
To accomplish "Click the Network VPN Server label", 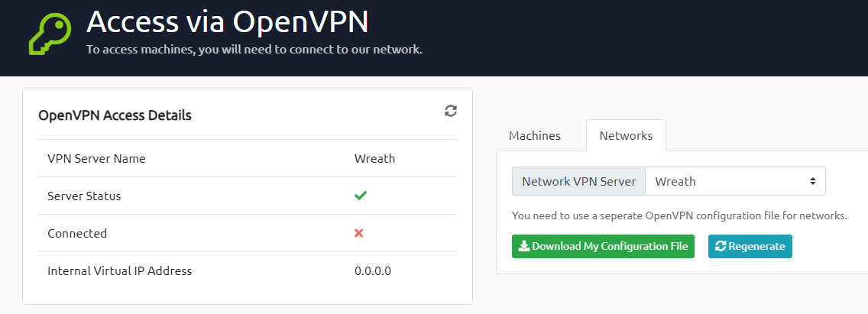I will point(579,181).
